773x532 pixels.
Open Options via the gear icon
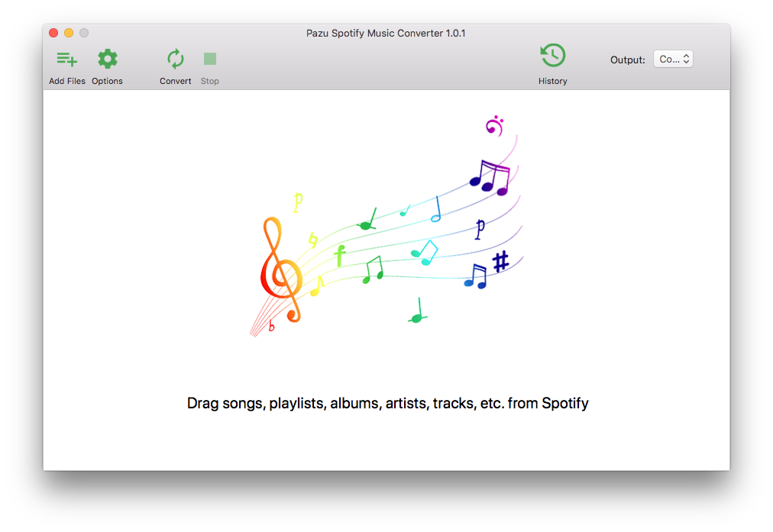click(x=107, y=60)
